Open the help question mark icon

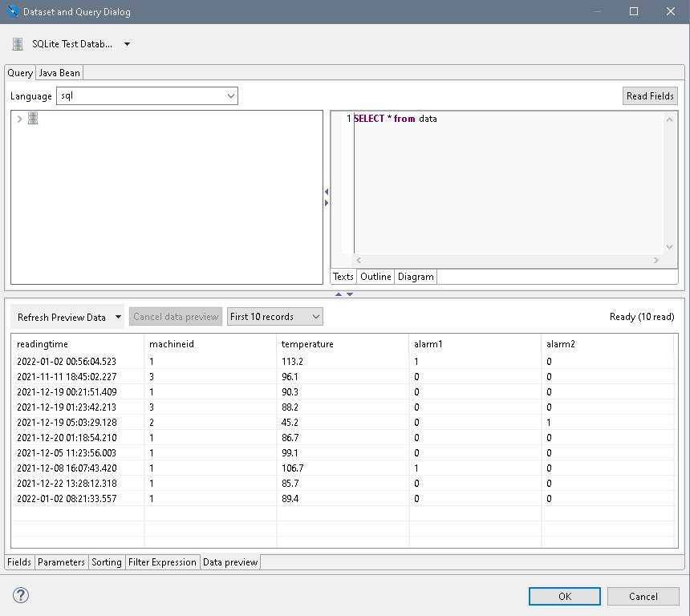[21, 595]
